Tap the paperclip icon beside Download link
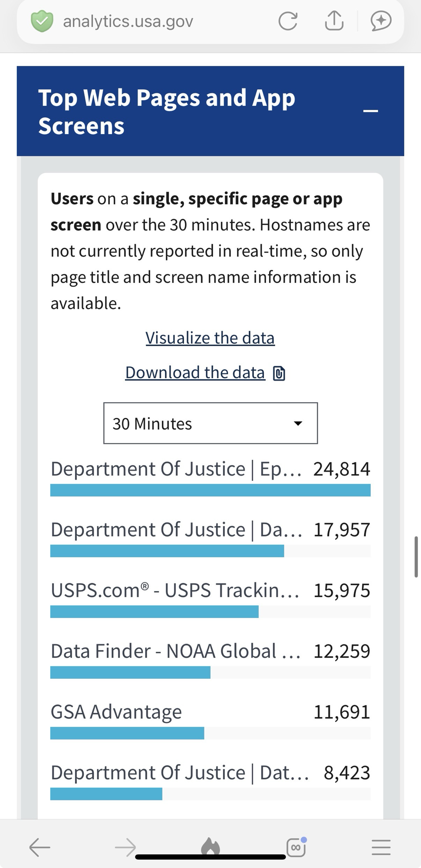This screenshot has width=421, height=868. click(279, 373)
